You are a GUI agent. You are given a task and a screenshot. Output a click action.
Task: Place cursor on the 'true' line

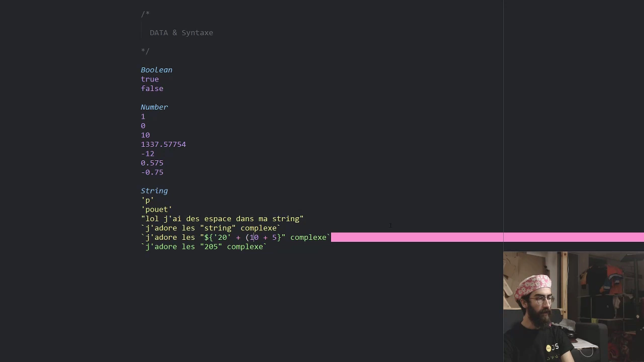(x=150, y=79)
